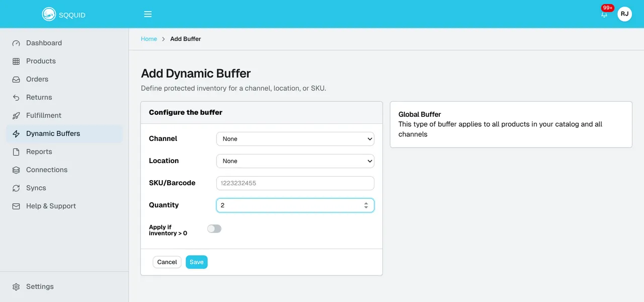Toggle the hamburger menu in header

coord(148,14)
